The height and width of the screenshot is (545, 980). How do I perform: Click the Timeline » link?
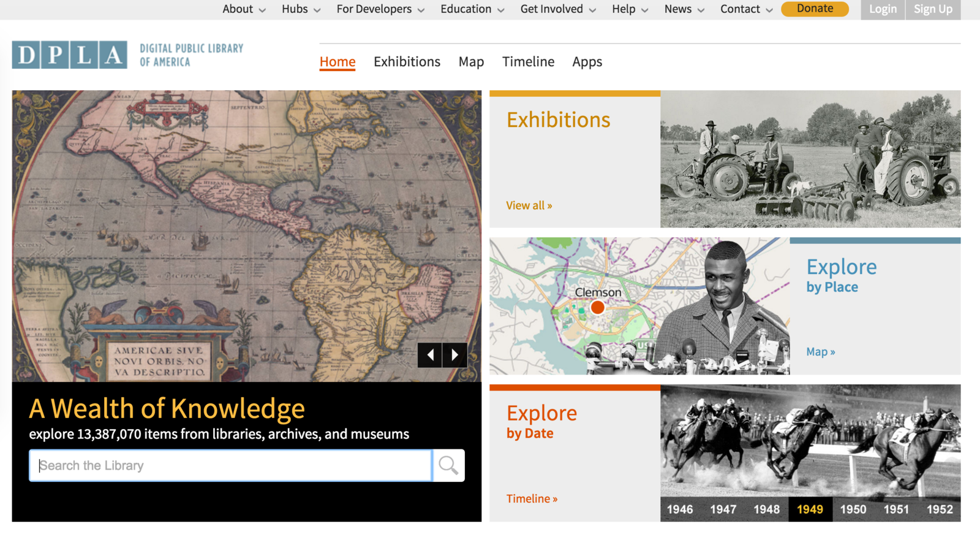(x=532, y=499)
